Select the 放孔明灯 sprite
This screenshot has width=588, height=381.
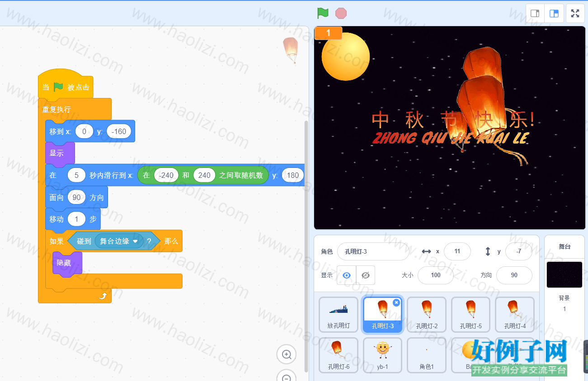pos(339,315)
